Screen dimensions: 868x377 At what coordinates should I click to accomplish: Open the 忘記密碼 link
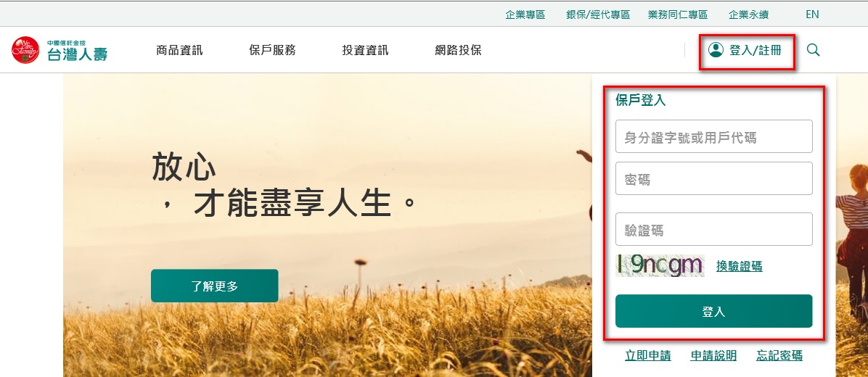click(x=779, y=356)
